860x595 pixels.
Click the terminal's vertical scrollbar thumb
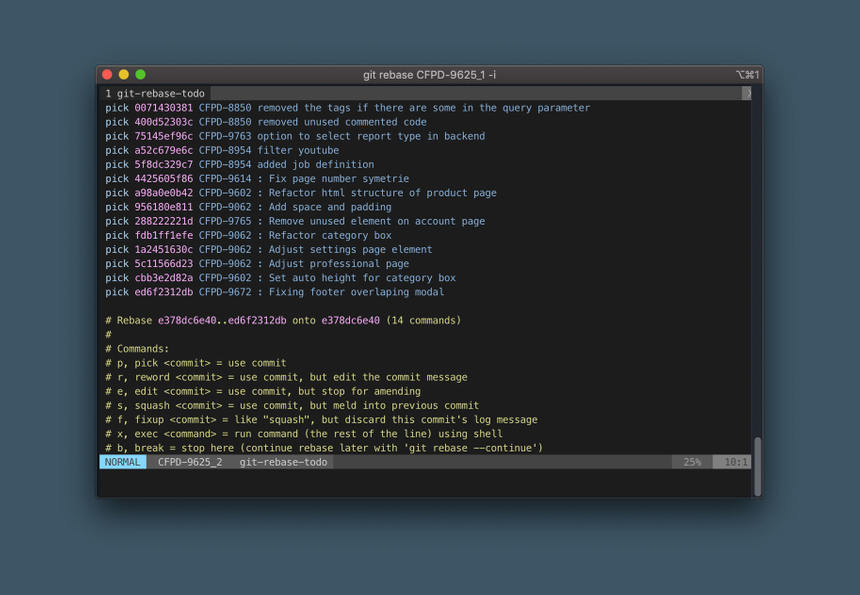[x=757, y=465]
